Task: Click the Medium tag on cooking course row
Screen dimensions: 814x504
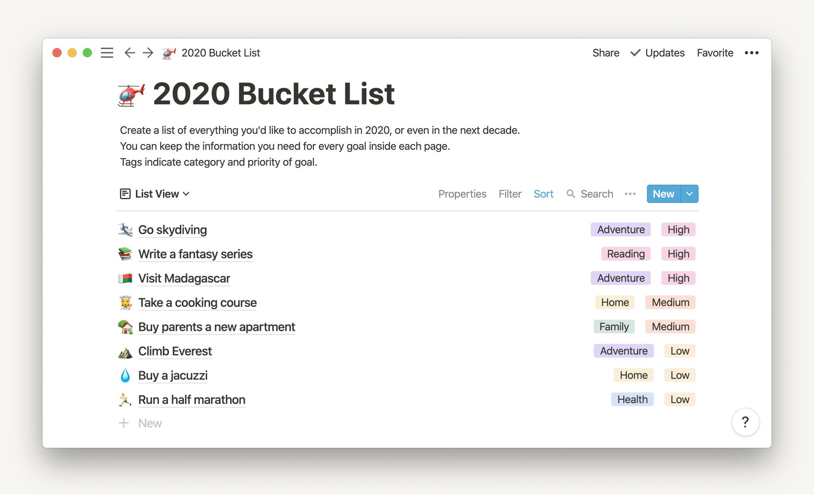Action: tap(671, 302)
